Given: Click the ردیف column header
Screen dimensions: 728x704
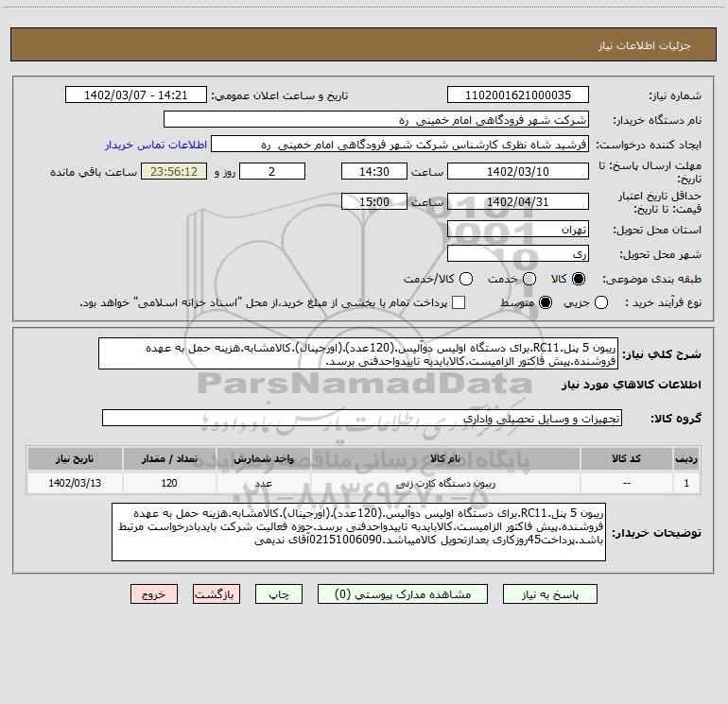Looking at the screenshot, I should click(686, 458).
